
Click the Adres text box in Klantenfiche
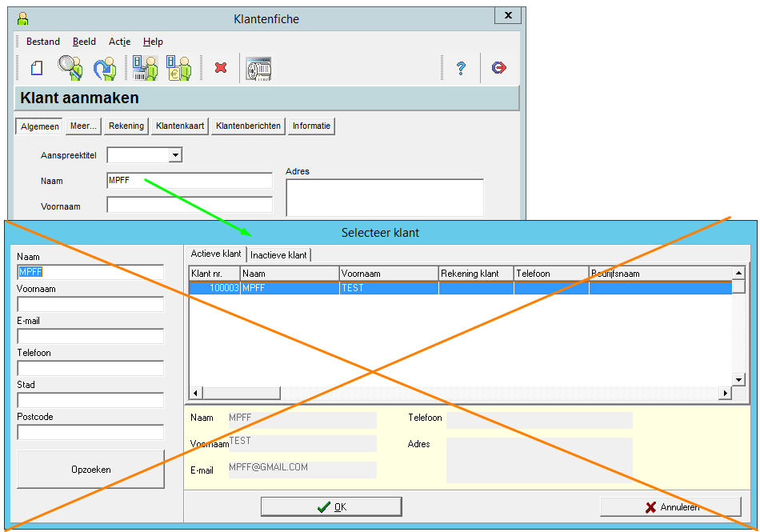click(385, 198)
